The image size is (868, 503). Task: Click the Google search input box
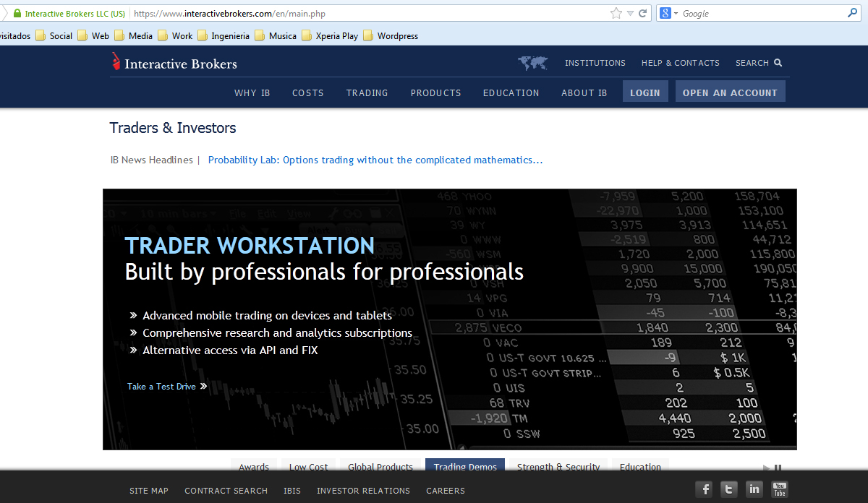(763, 13)
